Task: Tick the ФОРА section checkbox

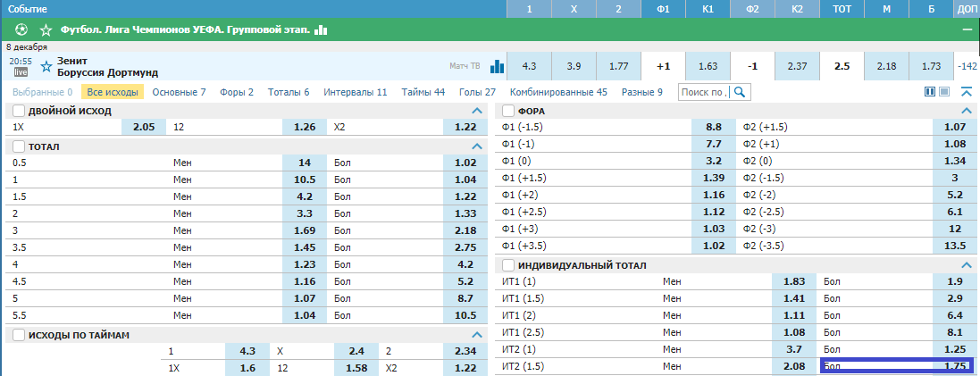Action: (x=508, y=111)
